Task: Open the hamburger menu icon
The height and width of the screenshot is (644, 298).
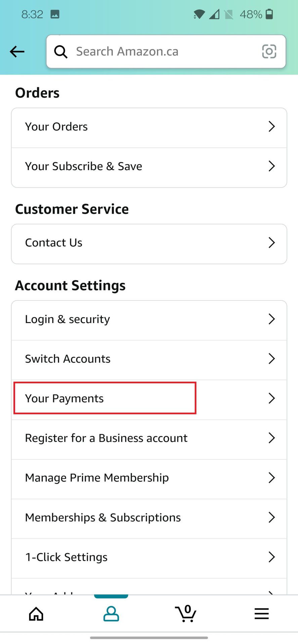Action: 261,614
